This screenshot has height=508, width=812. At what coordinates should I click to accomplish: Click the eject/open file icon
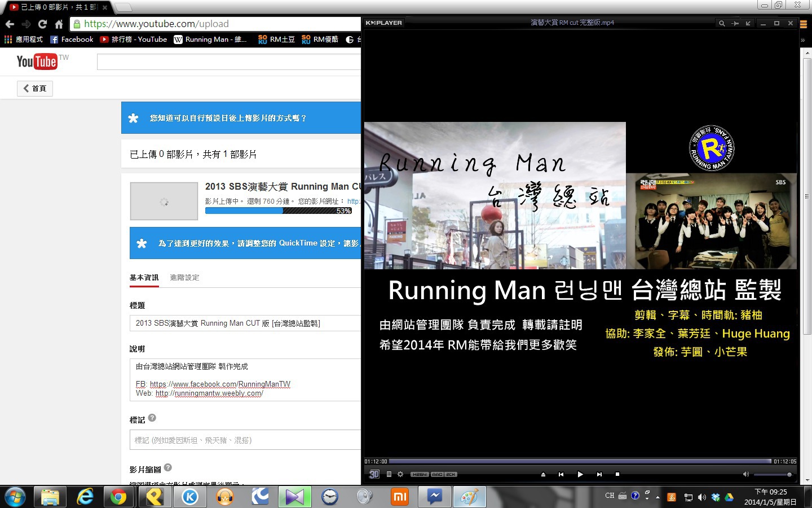click(x=543, y=474)
